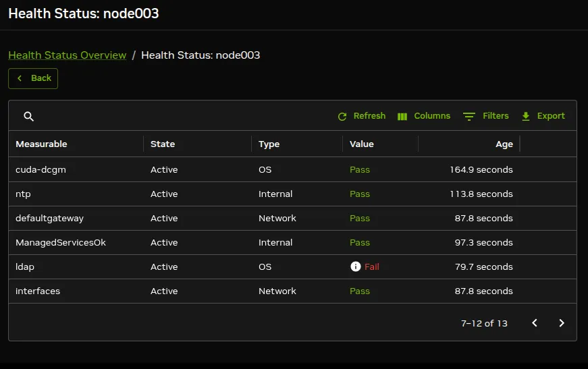Click the Internal type in ManagedServicesOk row
588x369 pixels.
coord(275,243)
